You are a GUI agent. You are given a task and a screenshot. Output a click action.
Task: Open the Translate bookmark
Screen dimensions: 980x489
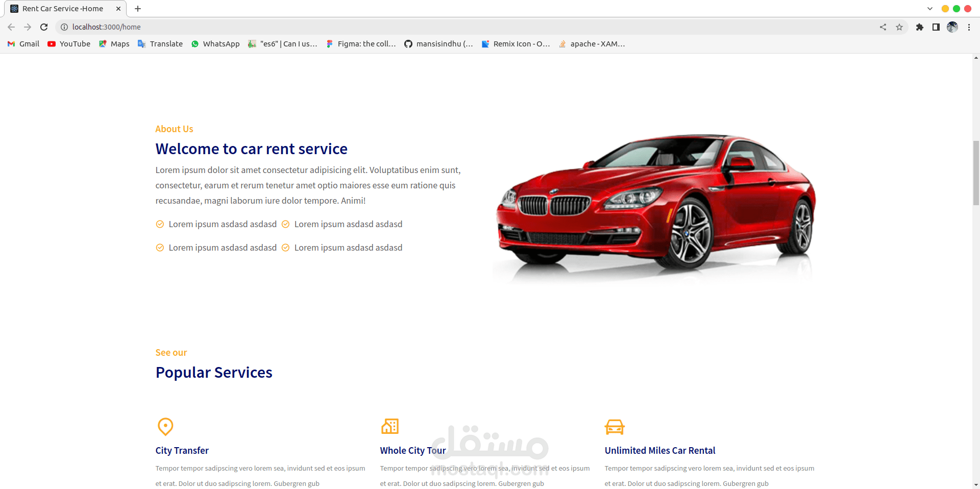point(160,44)
